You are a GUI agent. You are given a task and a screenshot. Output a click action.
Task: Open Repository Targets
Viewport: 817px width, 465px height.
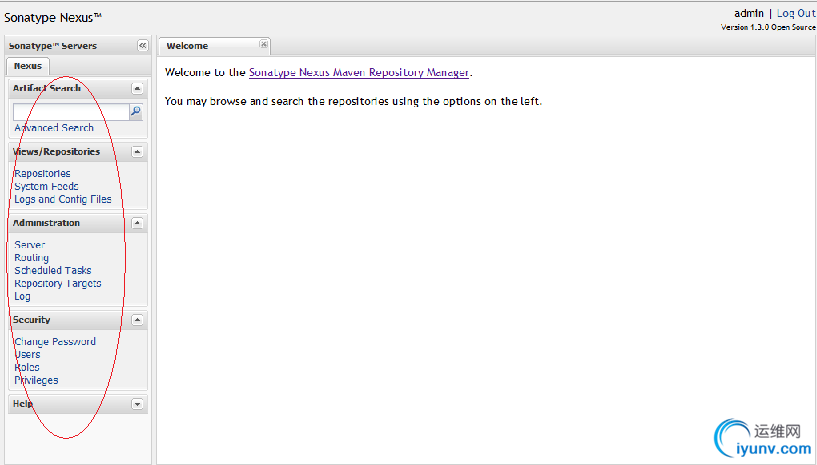(x=58, y=284)
